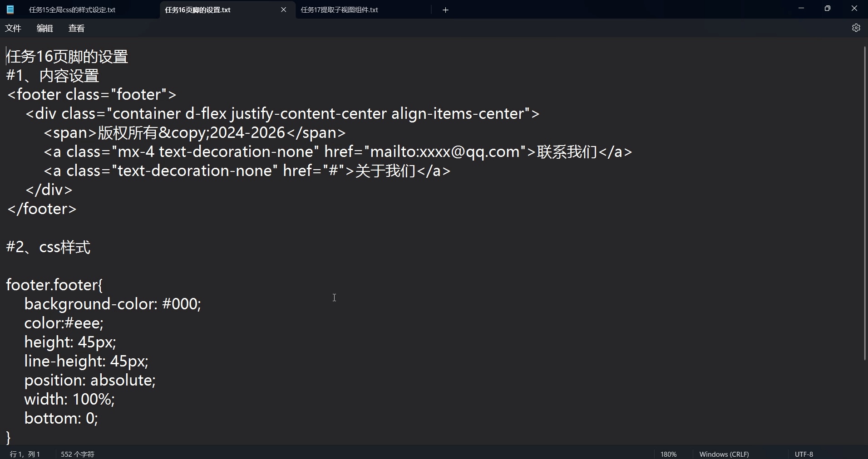Open the 编辑 menu
This screenshot has height=459, width=868.
point(44,28)
